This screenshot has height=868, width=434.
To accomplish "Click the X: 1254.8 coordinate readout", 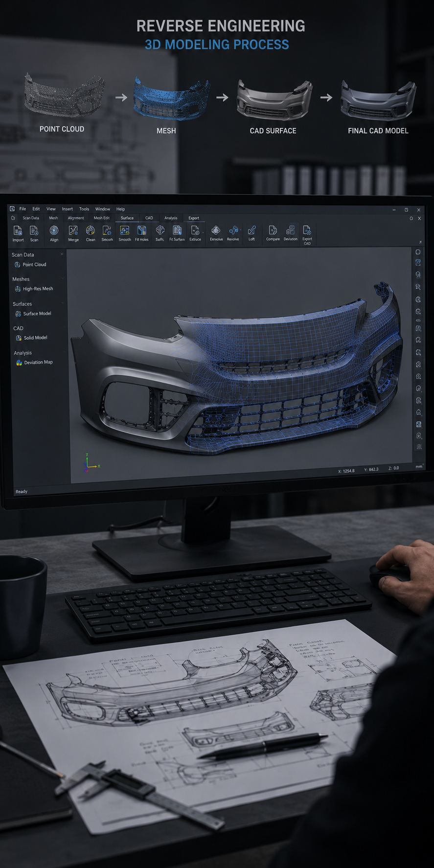I will 346,471.
